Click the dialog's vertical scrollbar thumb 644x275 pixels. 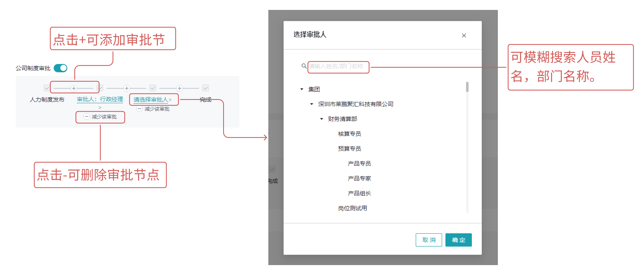[467, 87]
